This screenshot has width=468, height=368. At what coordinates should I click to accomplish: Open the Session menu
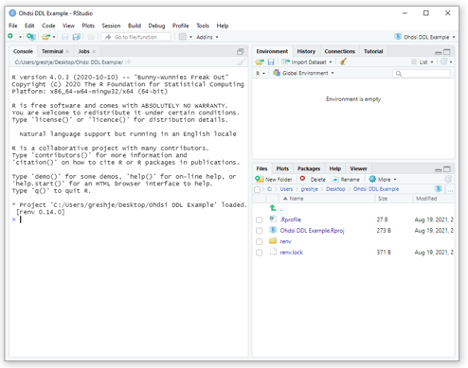111,26
